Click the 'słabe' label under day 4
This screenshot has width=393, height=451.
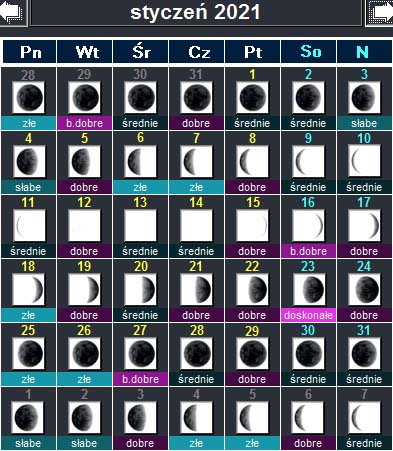point(28,187)
